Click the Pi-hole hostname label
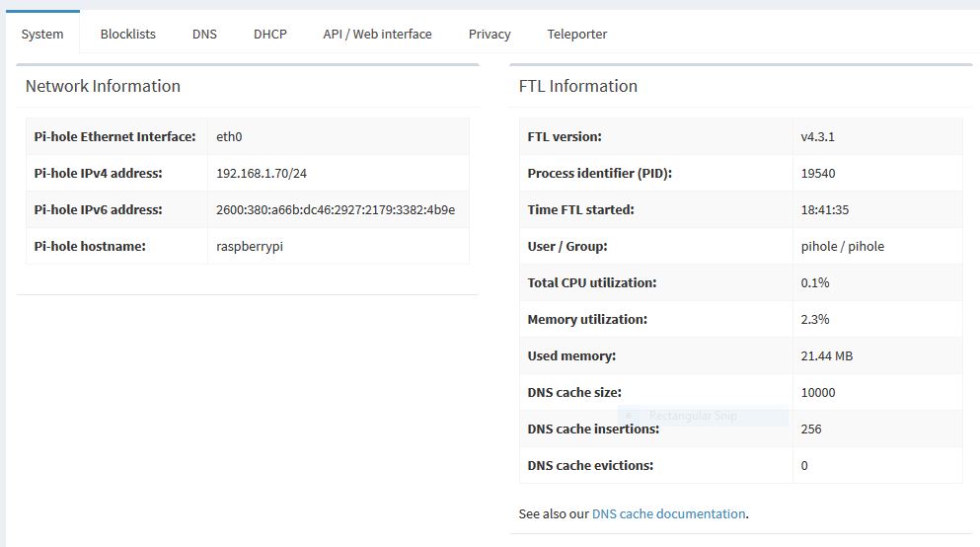 pos(90,246)
